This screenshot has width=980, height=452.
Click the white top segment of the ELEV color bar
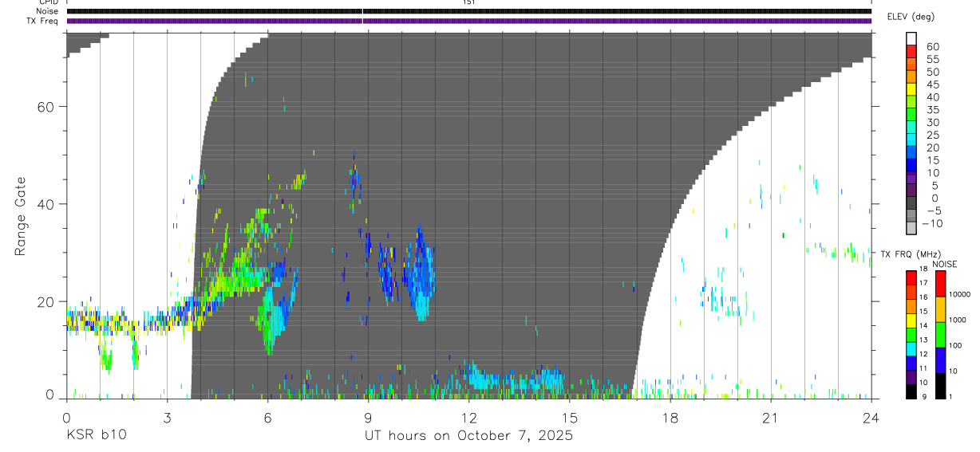(x=911, y=39)
